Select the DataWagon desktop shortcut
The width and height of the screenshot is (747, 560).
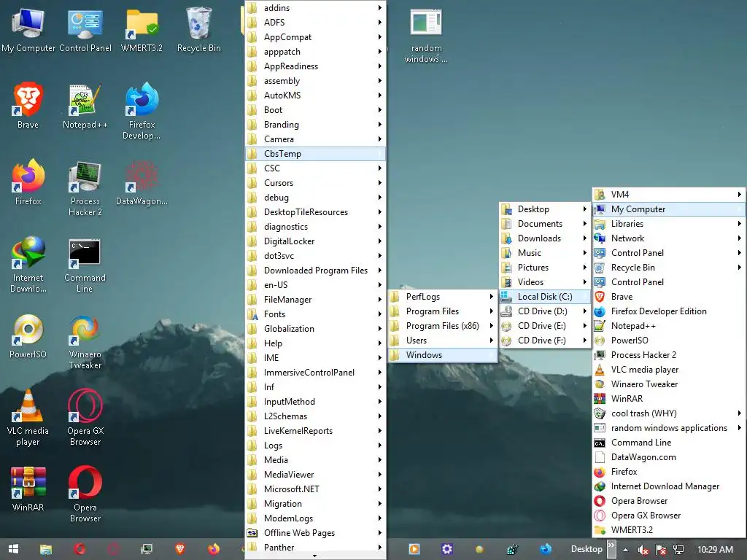click(142, 183)
